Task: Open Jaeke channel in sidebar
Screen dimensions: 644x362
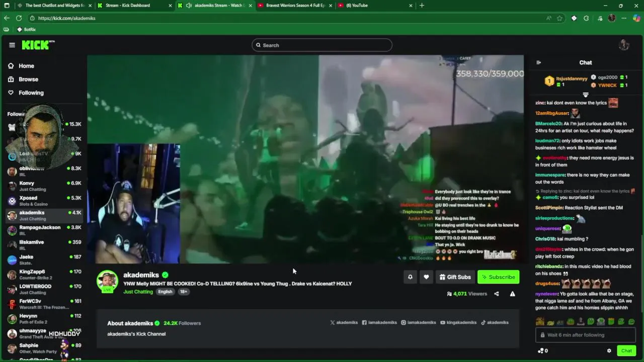Action: point(44,259)
